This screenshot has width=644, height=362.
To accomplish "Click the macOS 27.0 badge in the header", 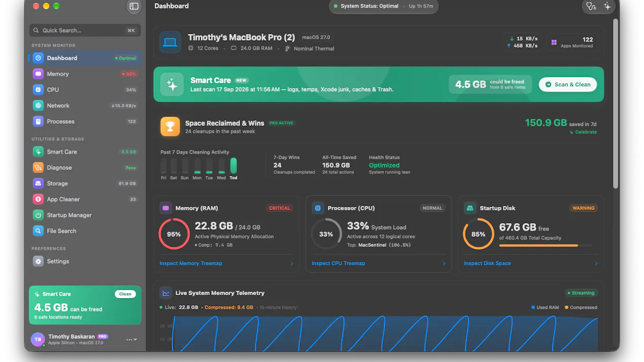I will (316, 38).
